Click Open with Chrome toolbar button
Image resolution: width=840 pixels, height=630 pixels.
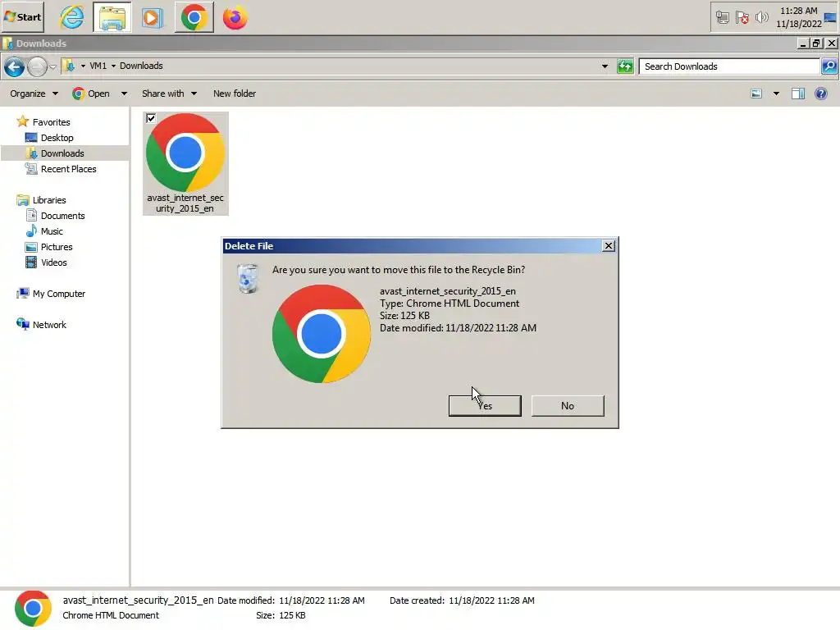pos(91,94)
